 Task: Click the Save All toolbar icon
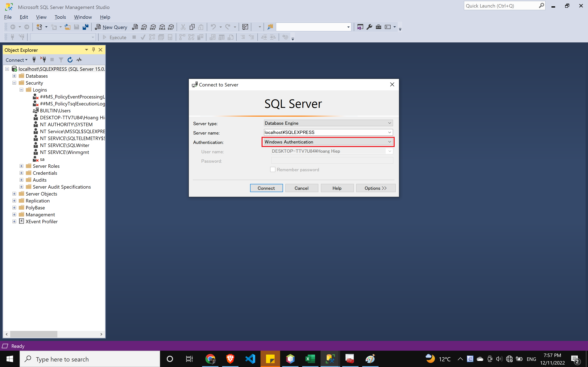coord(86,27)
